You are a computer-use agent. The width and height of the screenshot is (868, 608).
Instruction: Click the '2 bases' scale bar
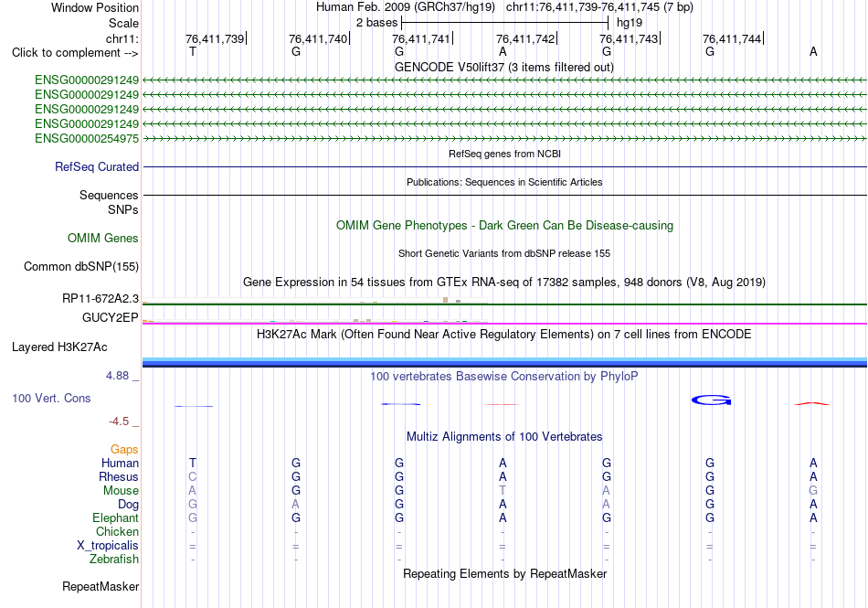(504, 23)
